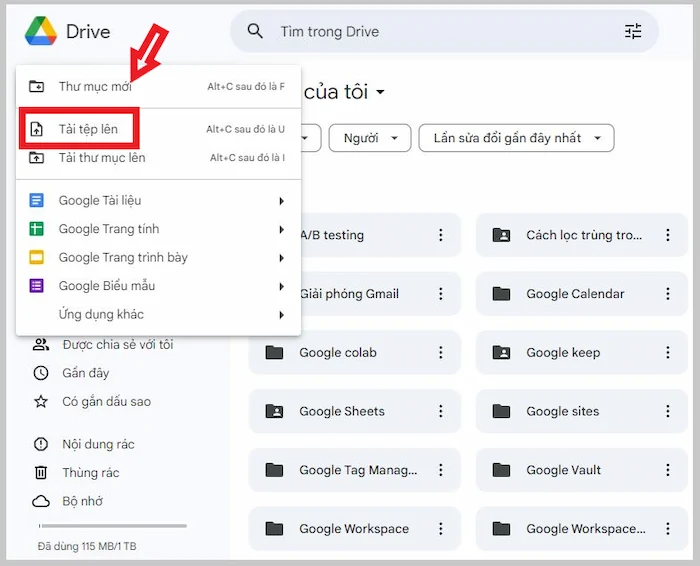Open advanced search filter options icon
Screen dimensions: 700x566
pyautogui.click(x=633, y=31)
